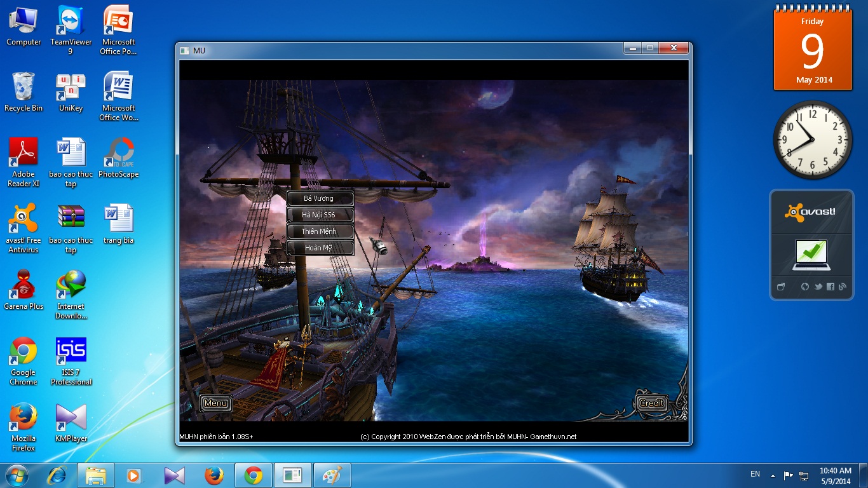The image size is (868, 488).
Task: Open Action Center flag icon
Action: tap(788, 475)
